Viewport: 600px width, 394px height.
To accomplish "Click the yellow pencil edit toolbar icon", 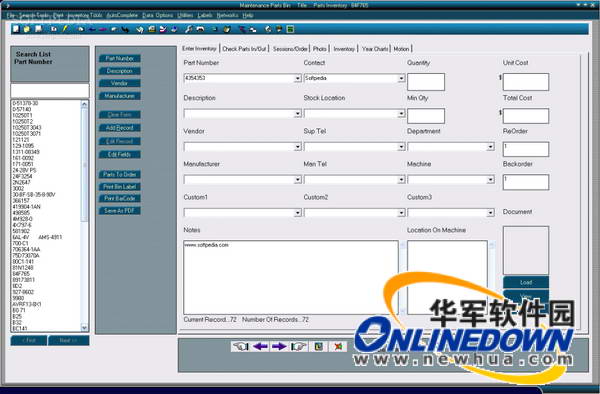I will click(x=65, y=29).
